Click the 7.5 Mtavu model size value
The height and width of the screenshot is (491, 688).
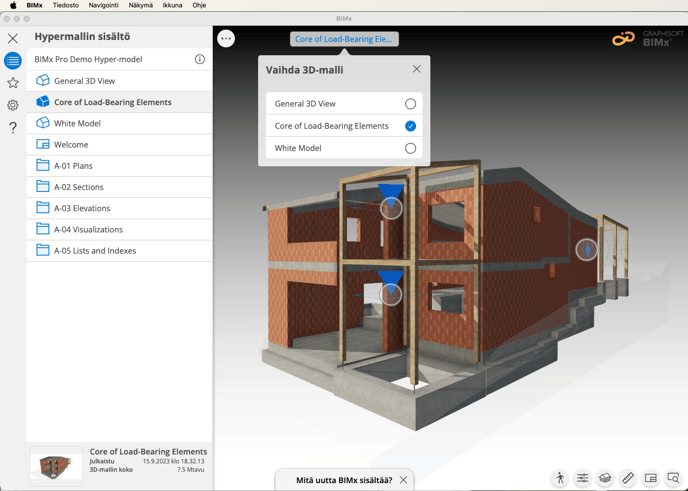tap(190, 469)
